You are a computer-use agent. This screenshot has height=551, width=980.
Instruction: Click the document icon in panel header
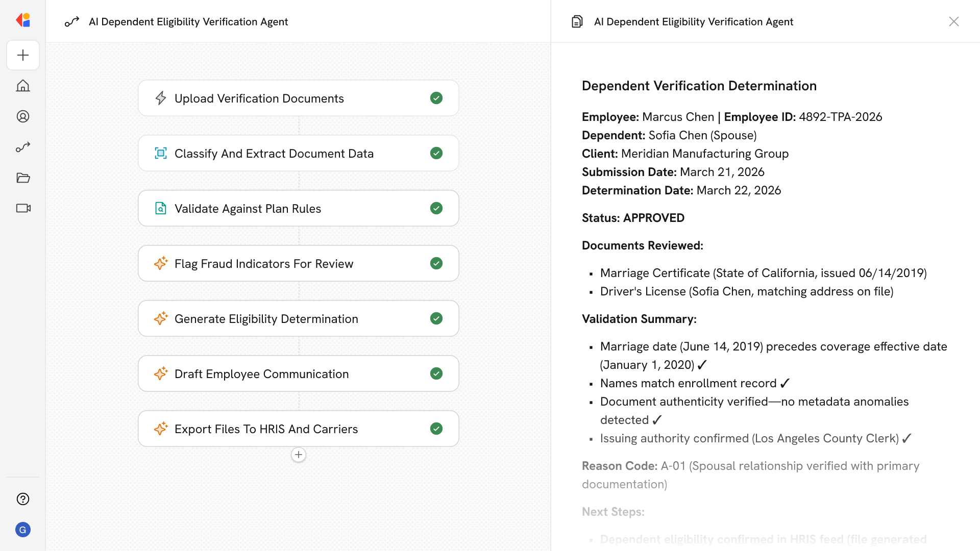coord(577,21)
